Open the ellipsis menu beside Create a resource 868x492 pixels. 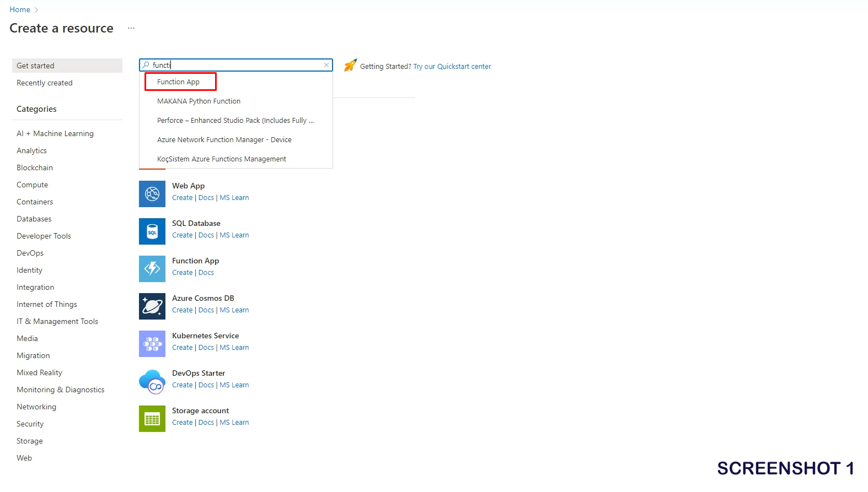click(131, 28)
